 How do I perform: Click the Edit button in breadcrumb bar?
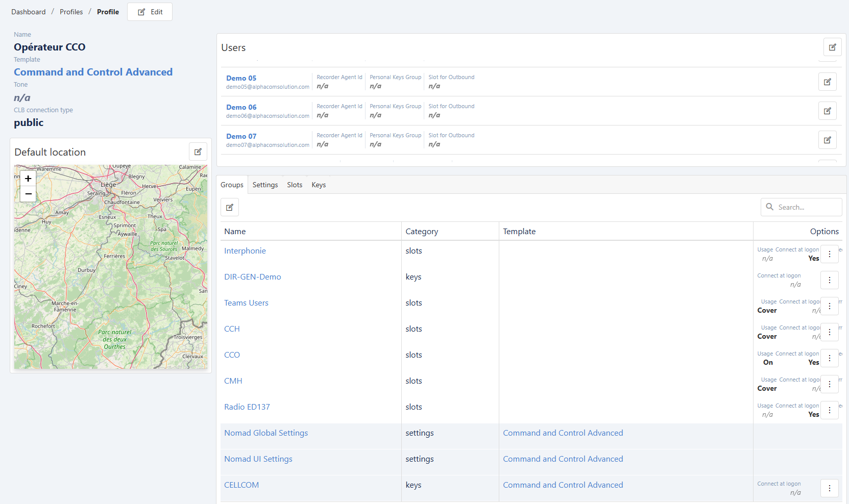150,12
